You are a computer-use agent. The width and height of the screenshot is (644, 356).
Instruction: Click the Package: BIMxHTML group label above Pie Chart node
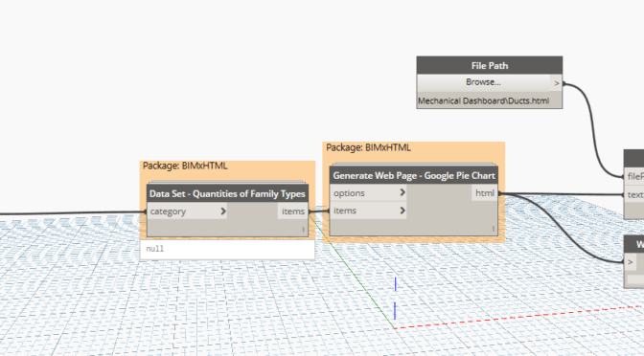click(x=368, y=147)
